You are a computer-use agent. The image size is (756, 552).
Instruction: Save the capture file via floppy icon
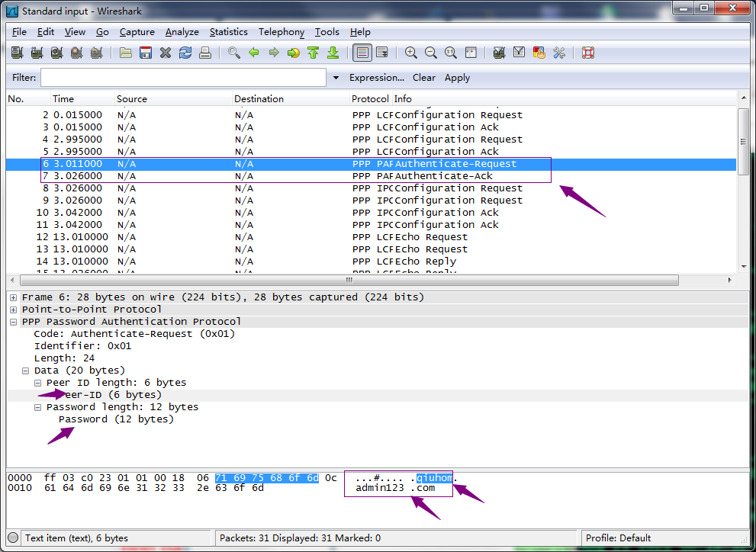[146, 53]
